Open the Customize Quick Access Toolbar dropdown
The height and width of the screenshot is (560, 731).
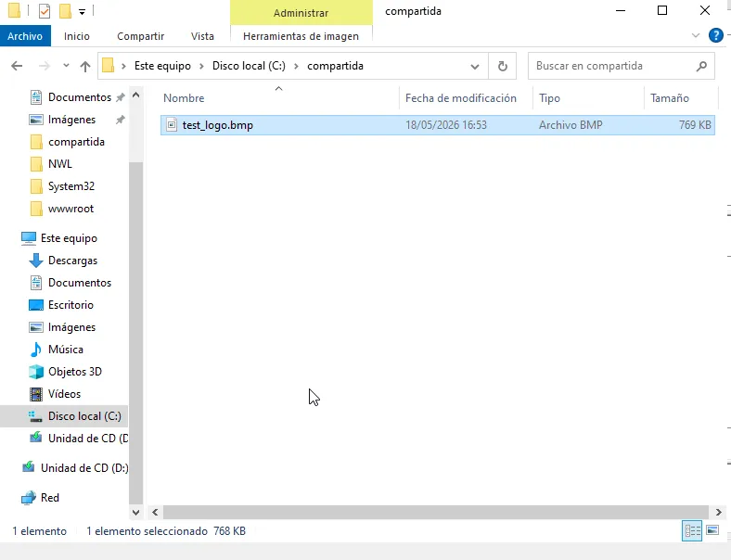coord(82,12)
